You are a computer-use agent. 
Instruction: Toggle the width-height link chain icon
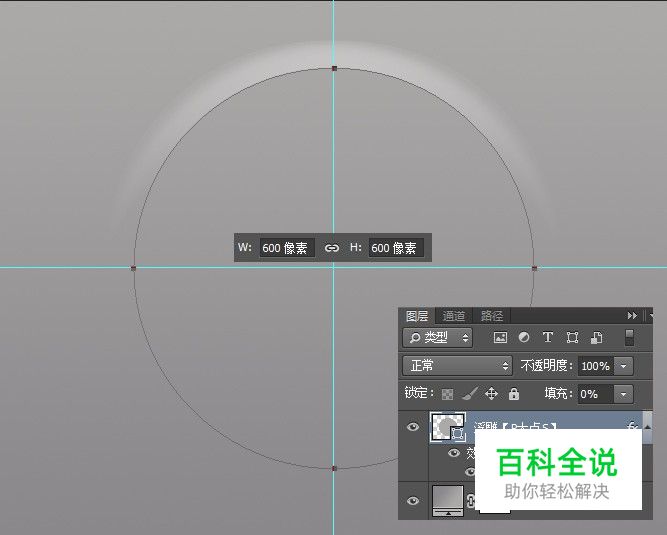[332, 248]
